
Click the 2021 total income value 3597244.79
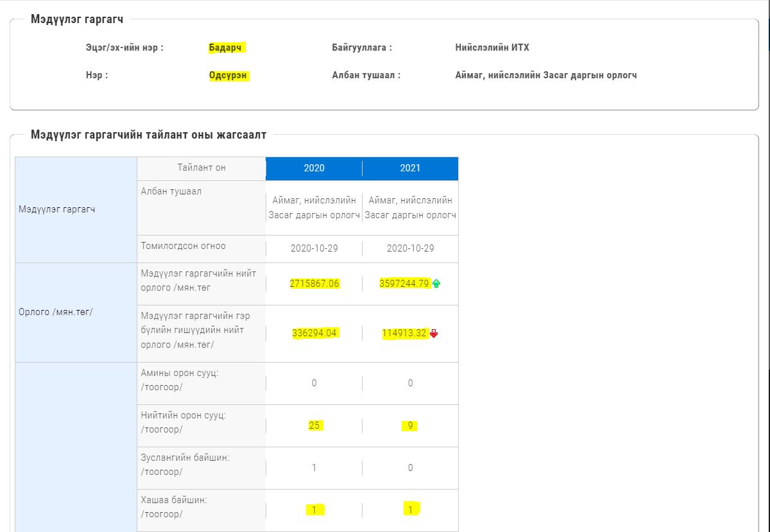pos(404,284)
